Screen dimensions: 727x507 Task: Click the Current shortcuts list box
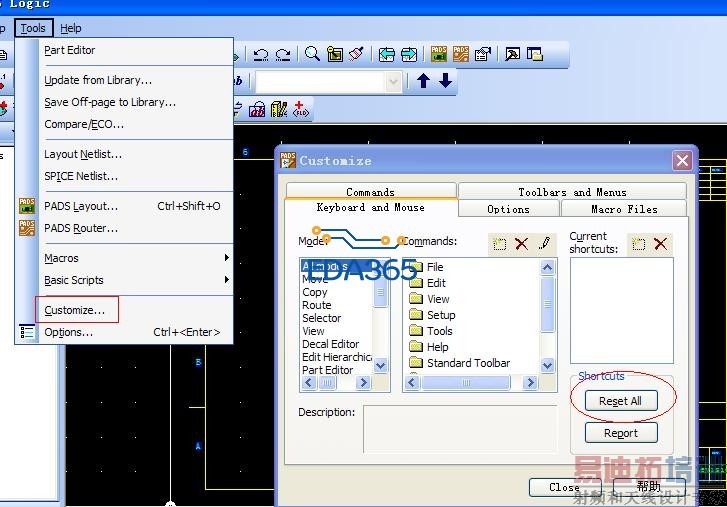click(x=621, y=311)
